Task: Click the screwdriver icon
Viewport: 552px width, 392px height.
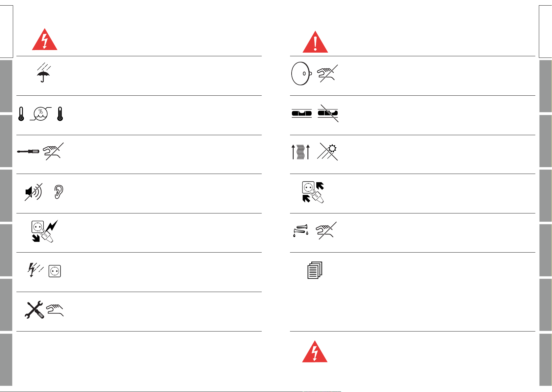Action: click(28, 152)
